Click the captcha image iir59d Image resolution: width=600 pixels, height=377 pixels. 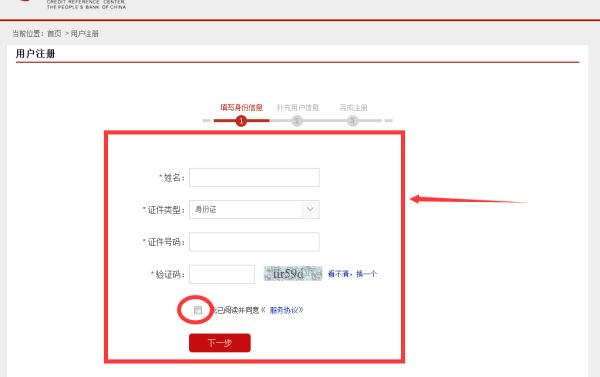coord(293,274)
